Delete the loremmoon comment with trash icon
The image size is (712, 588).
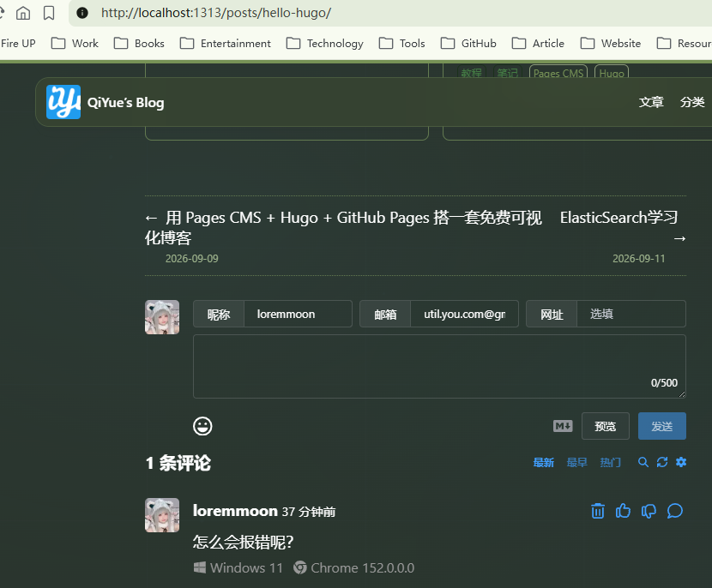[x=598, y=511]
